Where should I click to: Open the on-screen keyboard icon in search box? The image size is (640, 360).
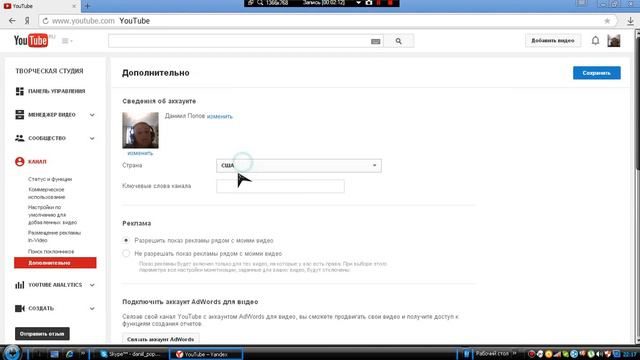(376, 41)
